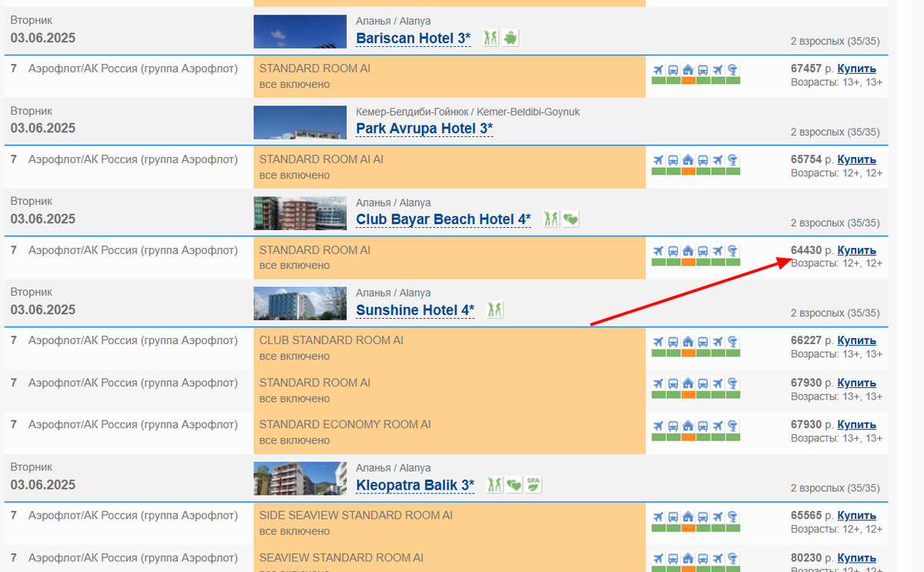This screenshot has height=572, width=924.
Task: Click medical insurance icon in 64430 р. row
Action: pos(733,252)
